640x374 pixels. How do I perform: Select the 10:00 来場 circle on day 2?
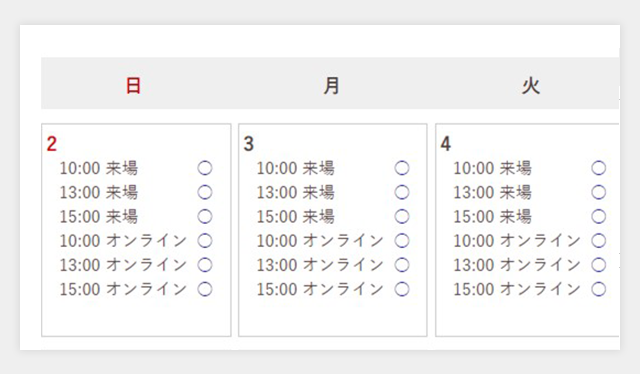pos(205,168)
